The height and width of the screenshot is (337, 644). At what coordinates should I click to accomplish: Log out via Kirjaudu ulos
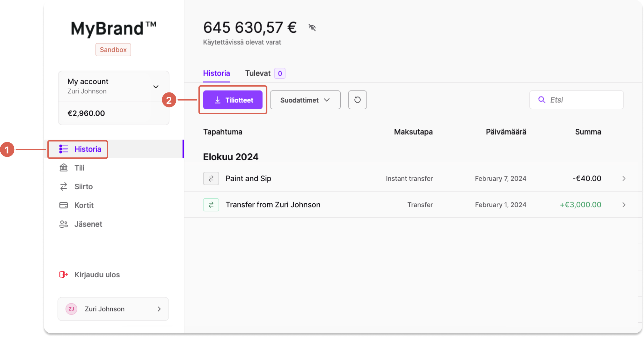click(90, 275)
